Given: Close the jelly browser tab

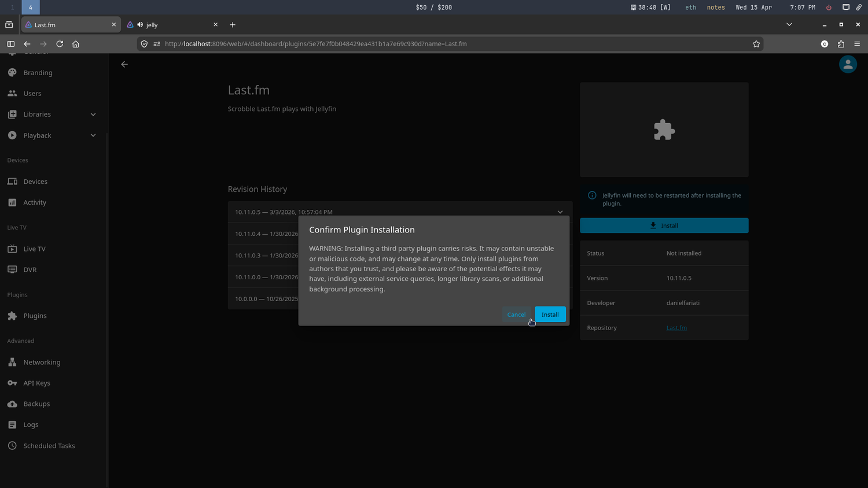Looking at the screenshot, I should [x=215, y=25].
